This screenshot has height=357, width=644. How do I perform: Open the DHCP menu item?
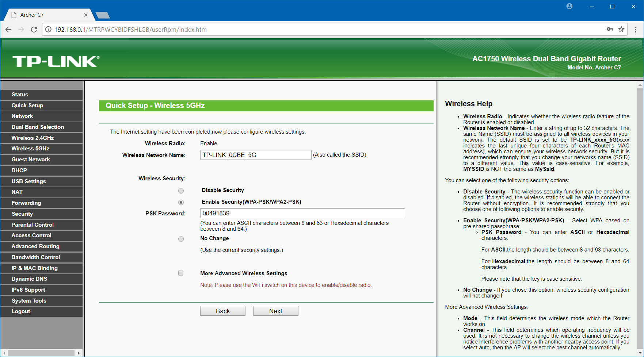point(42,170)
